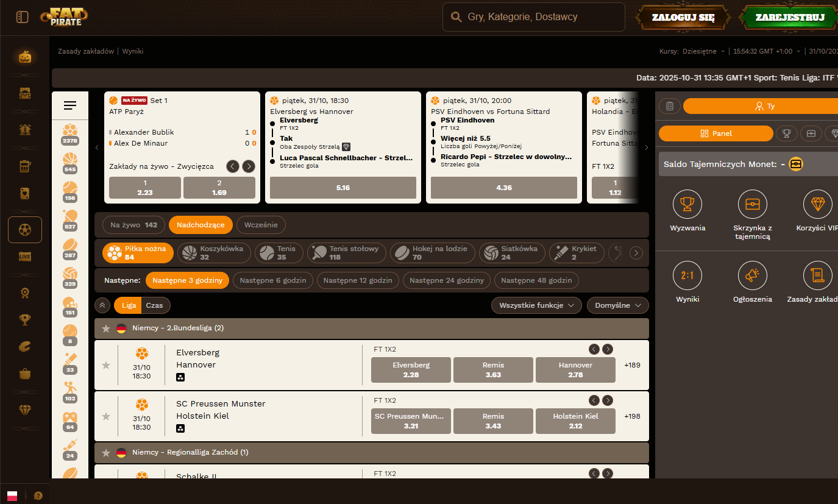The height and width of the screenshot is (504, 838).
Task: Expand the Wszystkie funkcje dropdown
Action: pos(536,305)
